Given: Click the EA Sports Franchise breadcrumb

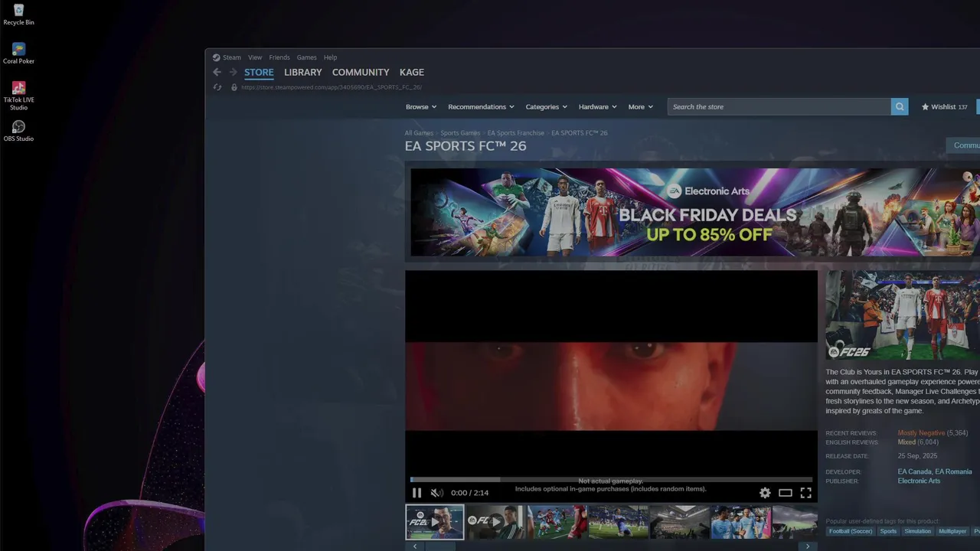Looking at the screenshot, I should coord(516,133).
